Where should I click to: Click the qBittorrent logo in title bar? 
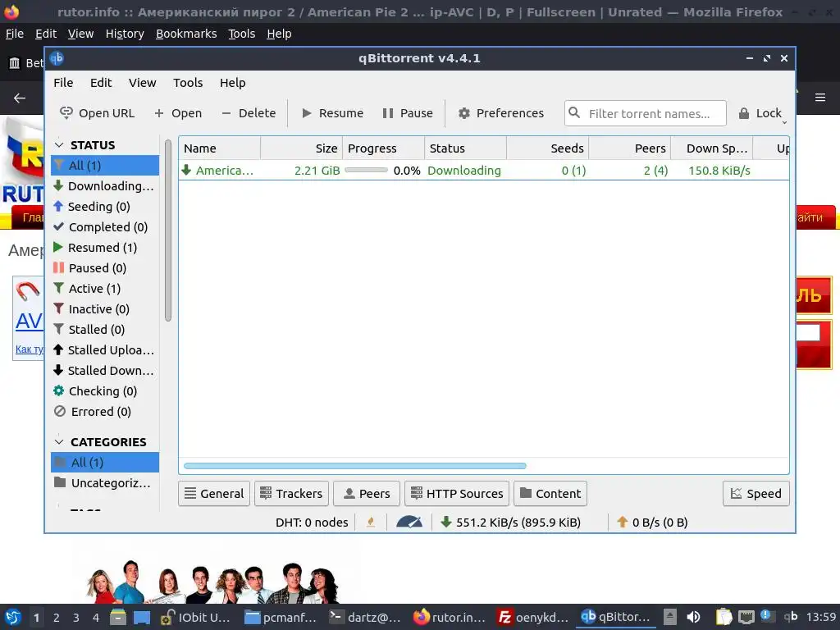pos(57,58)
